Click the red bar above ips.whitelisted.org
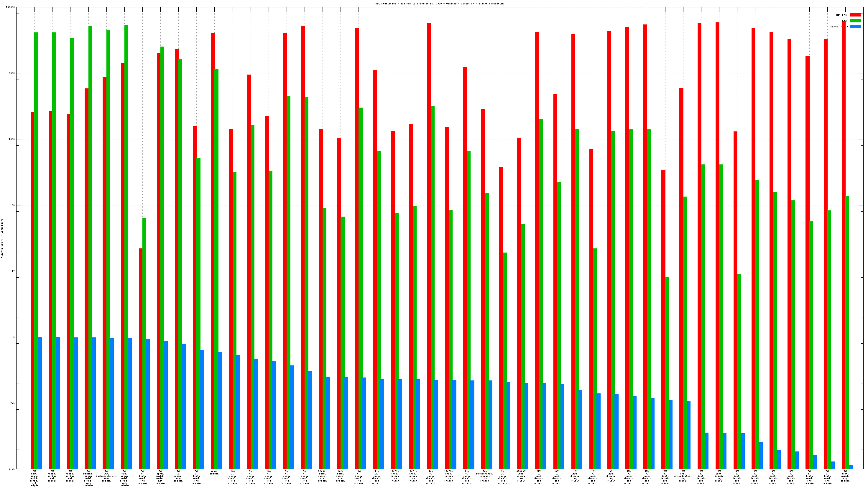 681,269
